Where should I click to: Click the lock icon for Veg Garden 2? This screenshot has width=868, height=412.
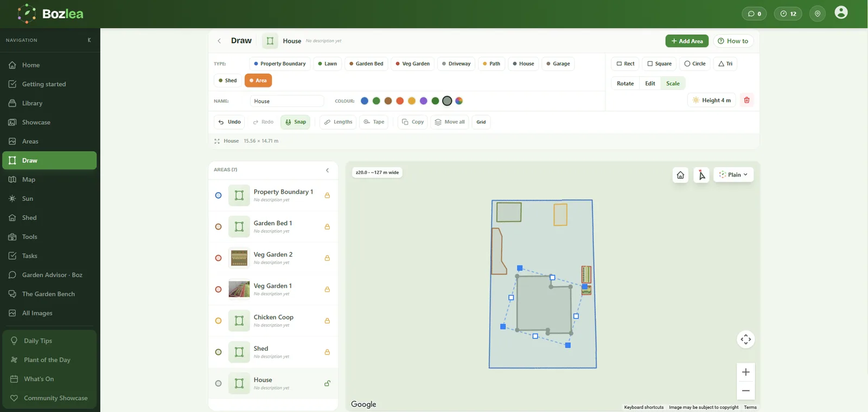[327, 258]
